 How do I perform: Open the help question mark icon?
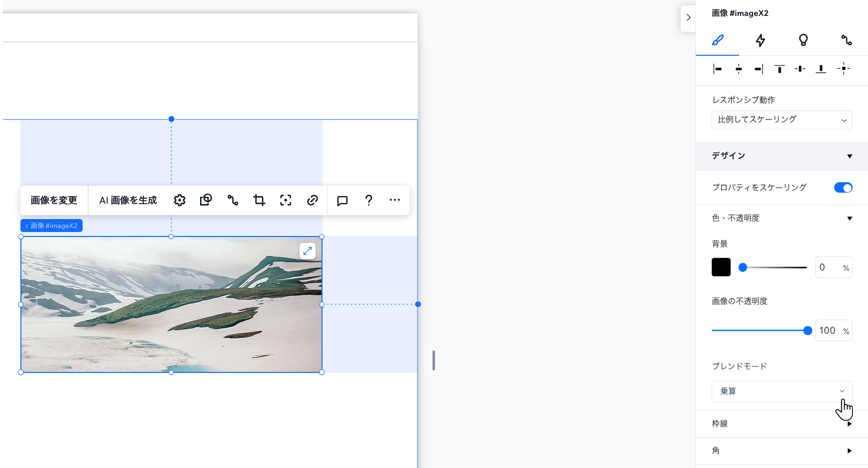pos(368,200)
